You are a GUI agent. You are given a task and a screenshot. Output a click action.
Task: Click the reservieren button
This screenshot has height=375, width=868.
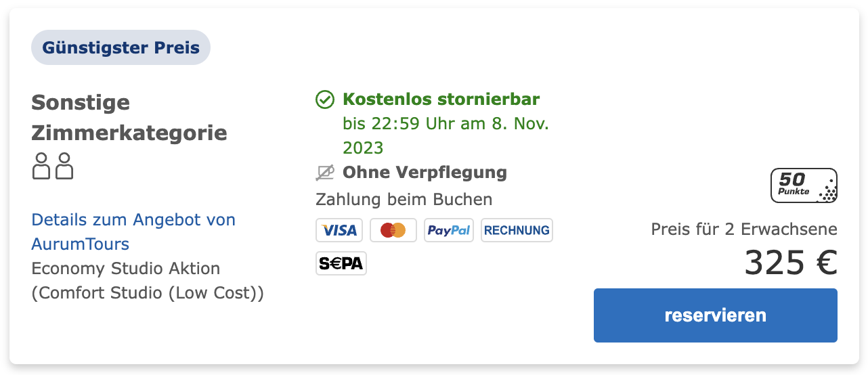716,315
